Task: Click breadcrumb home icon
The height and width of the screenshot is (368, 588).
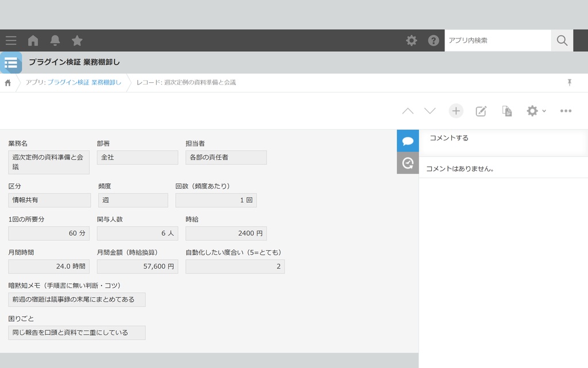Action: coord(7,83)
